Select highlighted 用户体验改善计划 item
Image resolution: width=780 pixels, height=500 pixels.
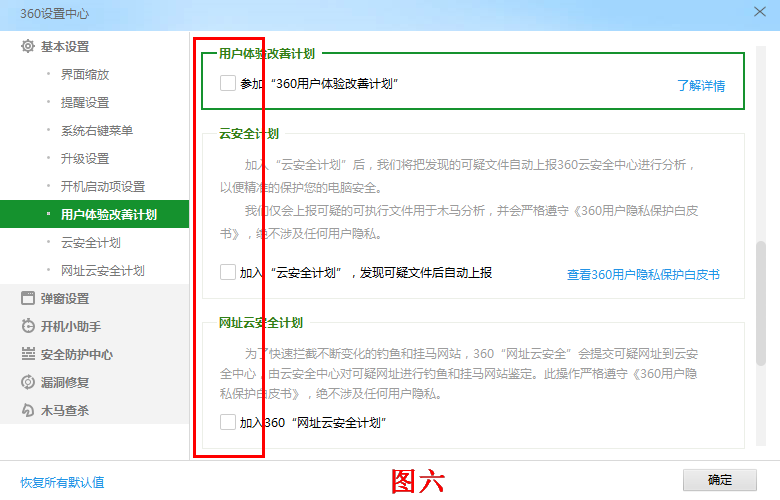pyautogui.click(x=95, y=214)
